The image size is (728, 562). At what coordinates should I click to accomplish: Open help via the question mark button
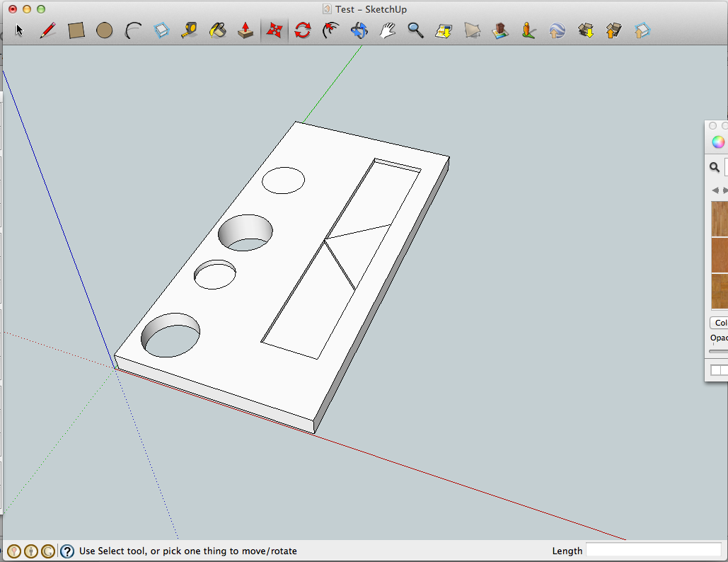tap(66, 551)
